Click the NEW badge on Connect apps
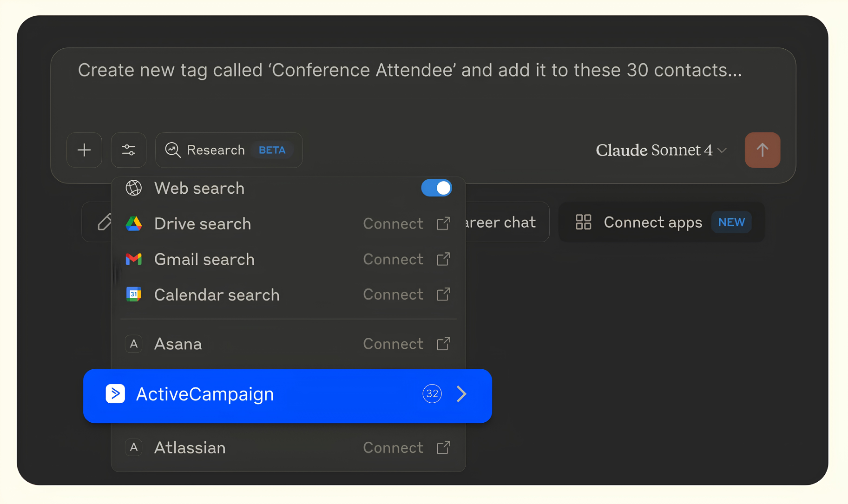 coord(731,222)
